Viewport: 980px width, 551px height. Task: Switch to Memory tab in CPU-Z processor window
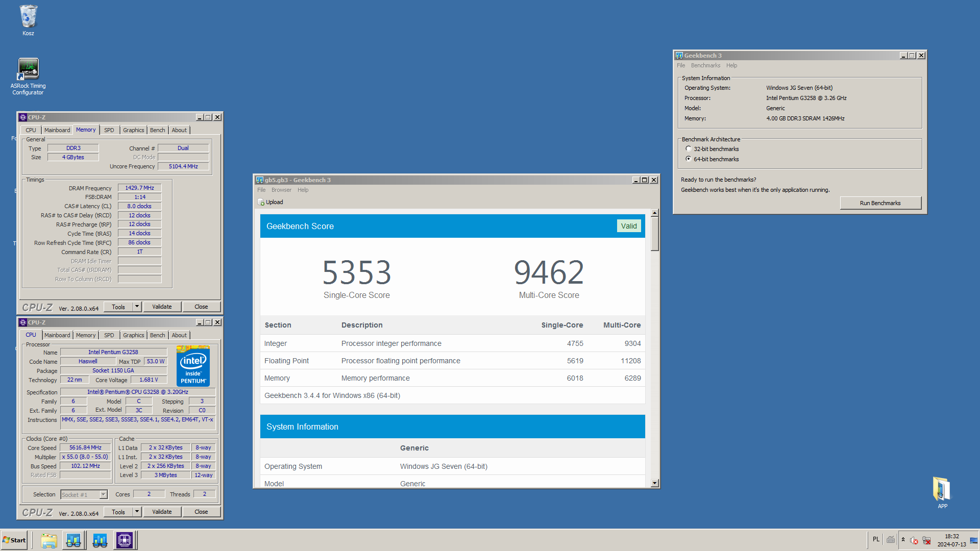[x=86, y=335]
